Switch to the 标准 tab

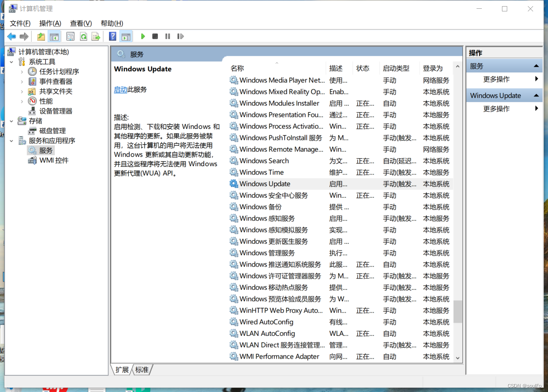[x=142, y=370]
